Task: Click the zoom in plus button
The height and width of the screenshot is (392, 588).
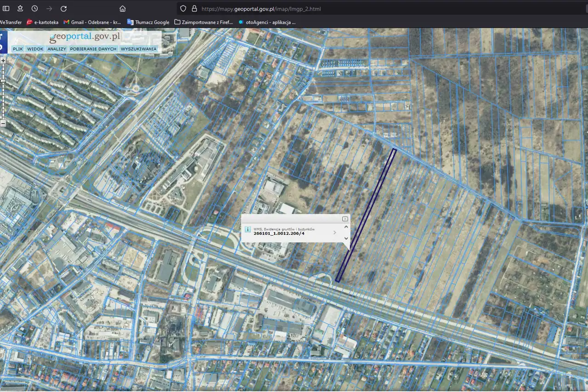Action: (3, 60)
